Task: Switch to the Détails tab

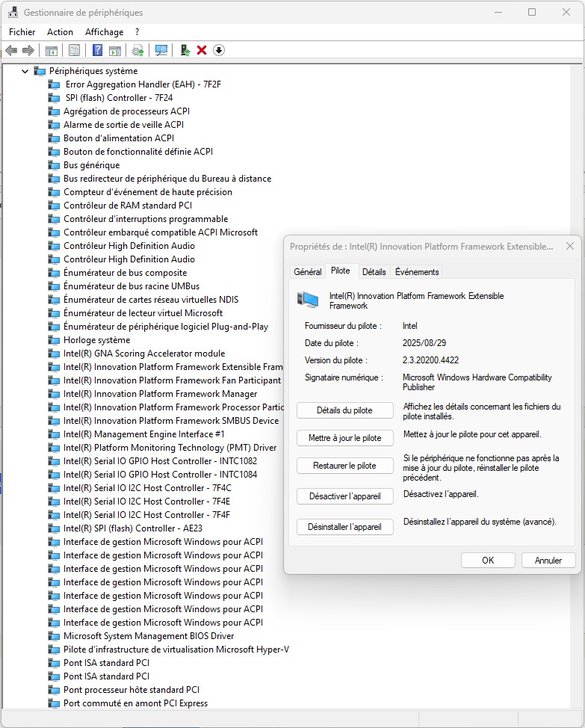Action: [x=374, y=272]
